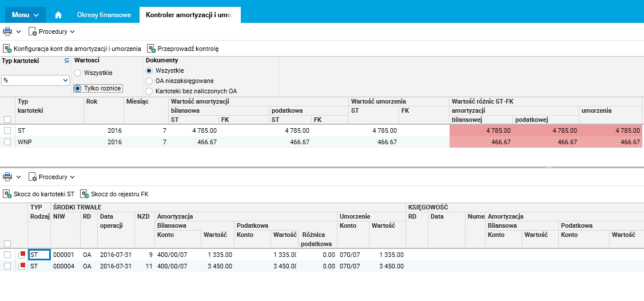Screen dimensions: 644x301
Task: Click the lower printer icon
Action: click(x=7, y=177)
